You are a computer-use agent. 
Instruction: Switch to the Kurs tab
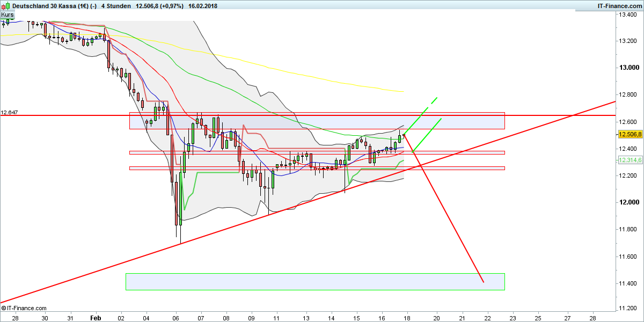9,14
